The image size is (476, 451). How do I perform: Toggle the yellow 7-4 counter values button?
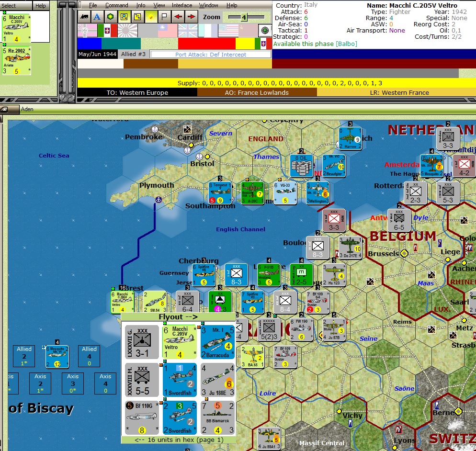137,17
